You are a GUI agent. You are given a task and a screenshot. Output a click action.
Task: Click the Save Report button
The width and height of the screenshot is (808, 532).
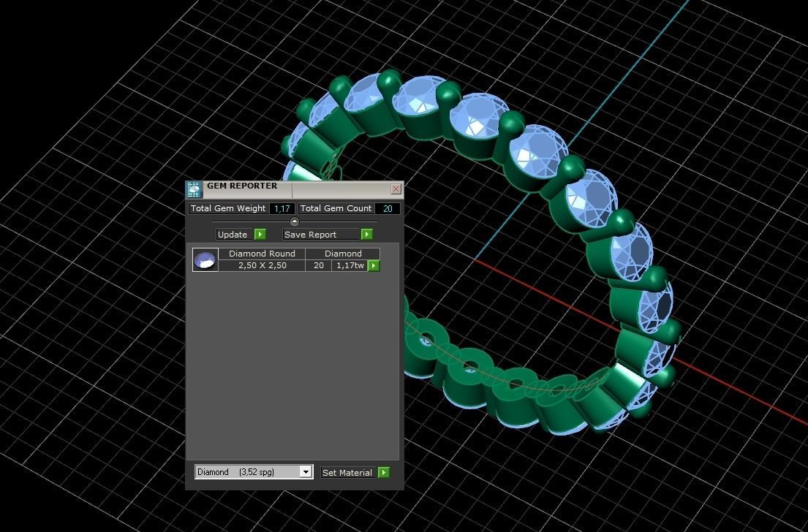click(x=321, y=235)
